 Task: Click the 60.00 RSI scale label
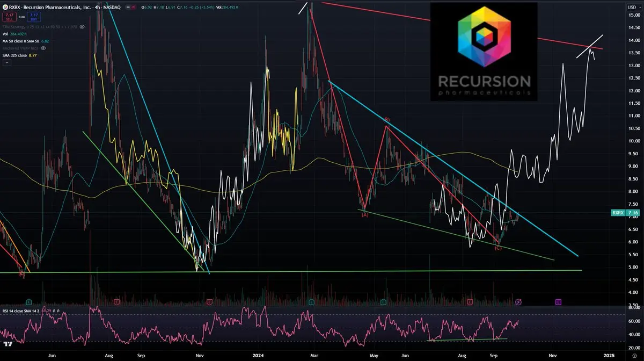click(635, 321)
